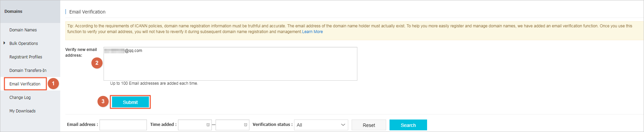The height and width of the screenshot is (132, 644).
Task: Open Domain Transfers-In page
Action: pyautogui.click(x=28, y=71)
